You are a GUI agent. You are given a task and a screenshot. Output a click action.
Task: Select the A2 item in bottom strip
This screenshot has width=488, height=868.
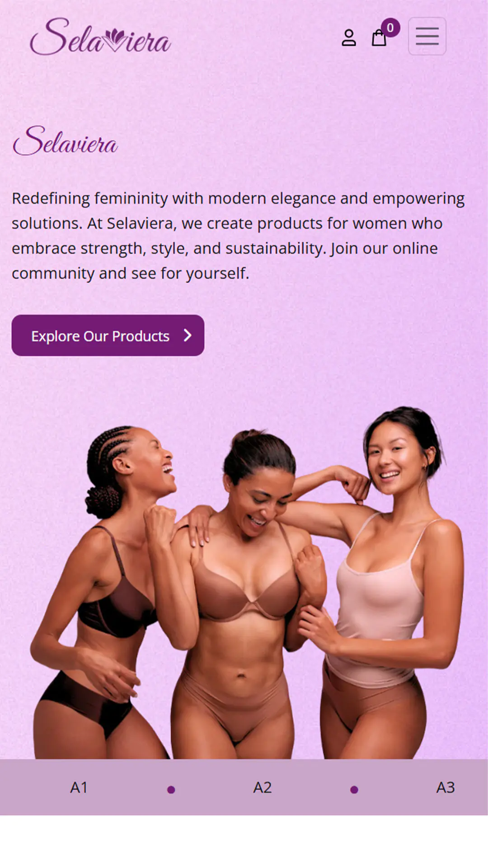[x=262, y=788]
